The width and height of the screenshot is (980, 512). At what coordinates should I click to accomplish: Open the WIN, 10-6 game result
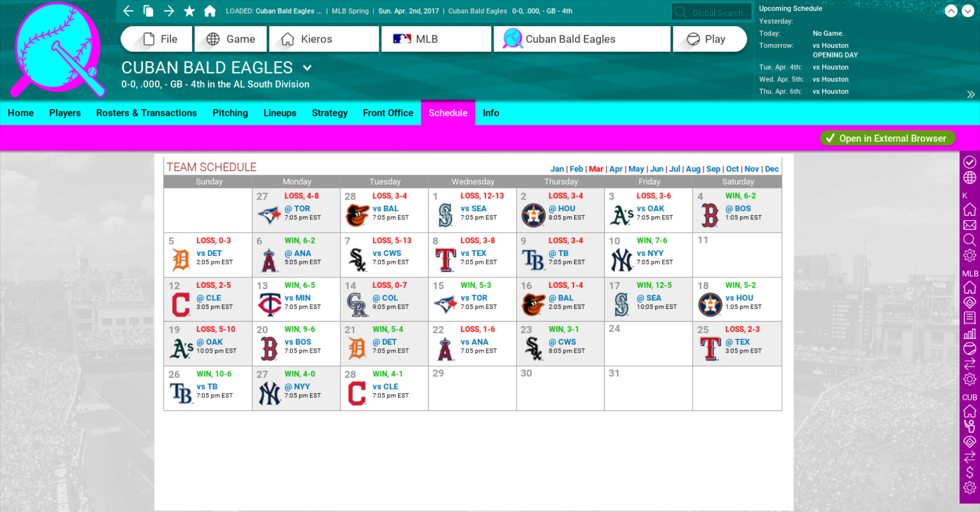tap(214, 374)
